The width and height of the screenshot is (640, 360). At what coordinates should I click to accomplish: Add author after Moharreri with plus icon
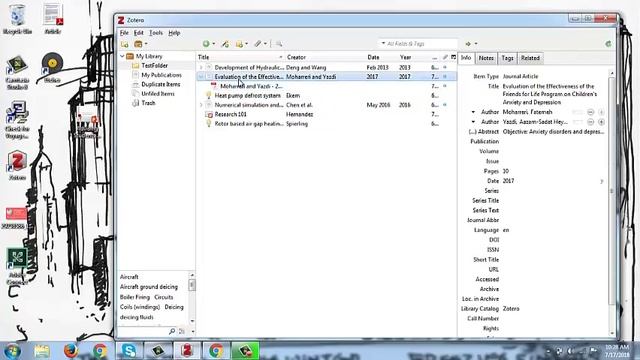(x=601, y=112)
